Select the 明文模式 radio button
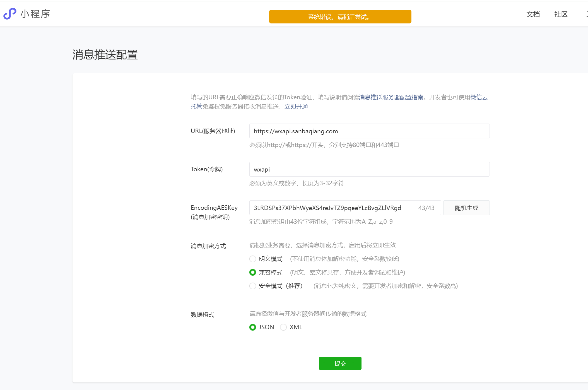 coord(253,259)
